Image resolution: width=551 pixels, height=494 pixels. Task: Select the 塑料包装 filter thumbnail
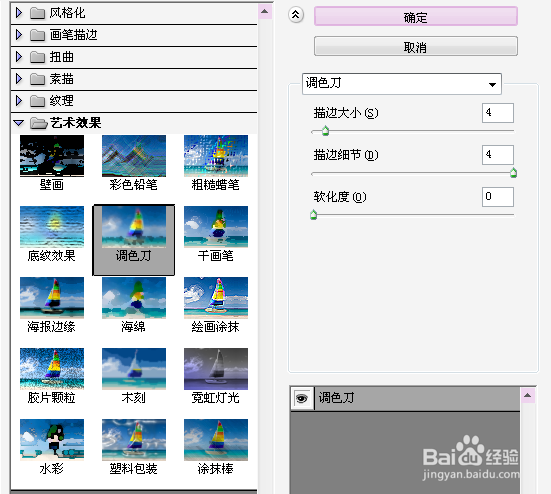[x=134, y=440]
